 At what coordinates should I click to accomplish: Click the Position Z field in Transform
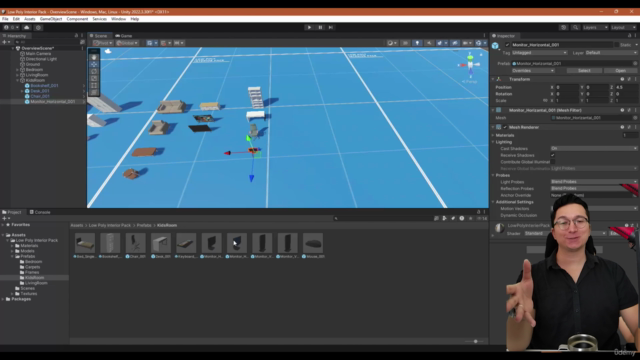click(x=626, y=87)
